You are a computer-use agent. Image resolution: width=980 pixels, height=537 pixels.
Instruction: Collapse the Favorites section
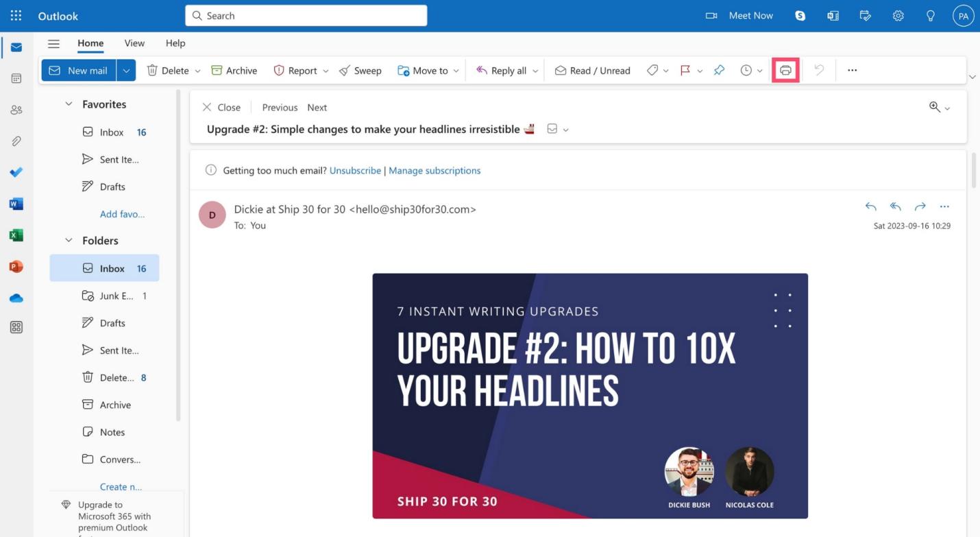pyautogui.click(x=69, y=104)
